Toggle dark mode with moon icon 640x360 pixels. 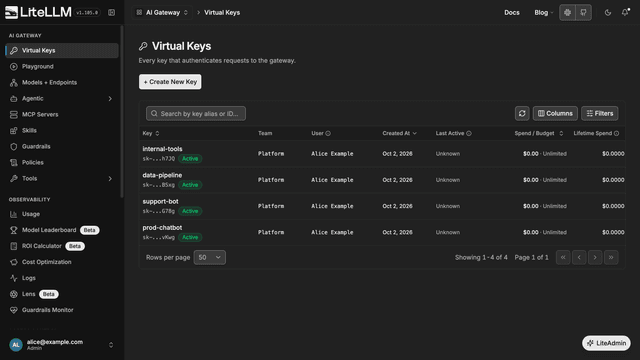[x=608, y=13]
